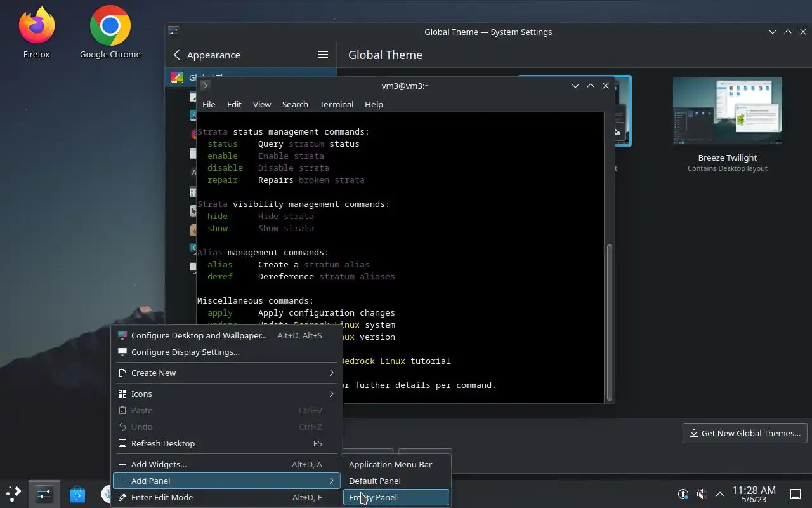This screenshot has width=812, height=508.
Task: Click 'repair' command in terminal output
Action: 223,180
